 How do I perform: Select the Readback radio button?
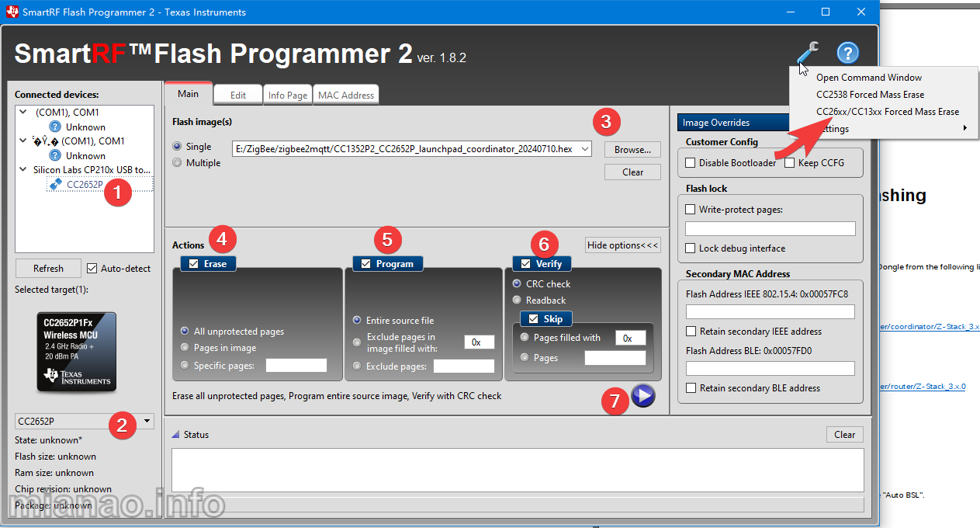click(517, 300)
